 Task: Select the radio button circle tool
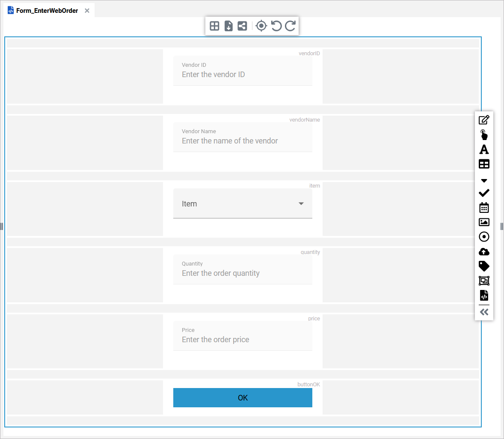484,237
